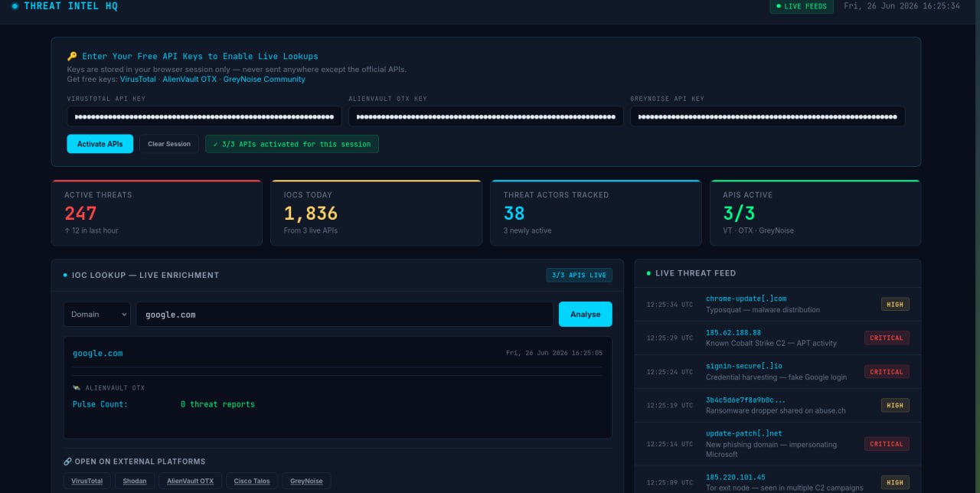980x493 pixels.
Task: Click the google.com result title link
Action: coord(97,354)
